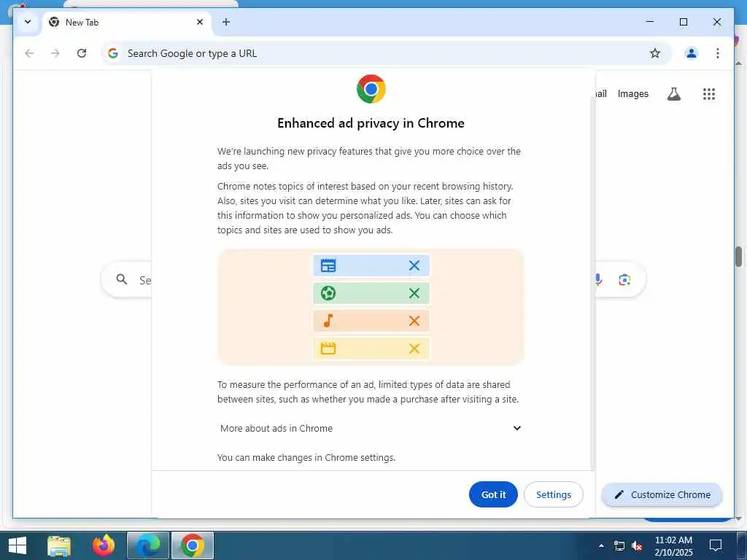Click the yellow movie clapboard topic icon
Viewport: 747px width, 560px height.
(x=328, y=348)
